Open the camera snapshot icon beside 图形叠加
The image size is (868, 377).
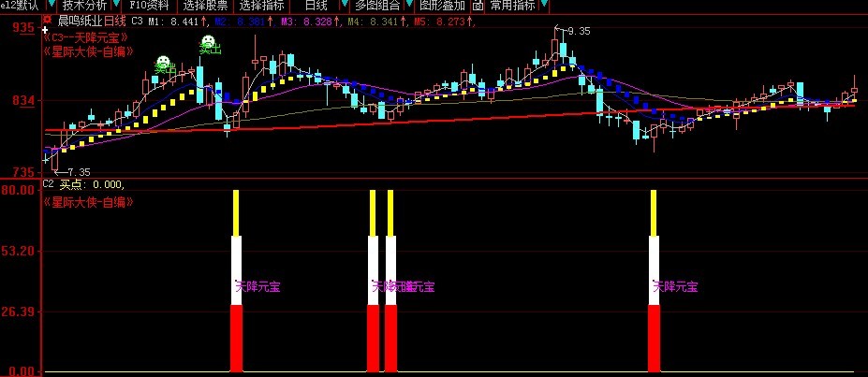pos(478,6)
